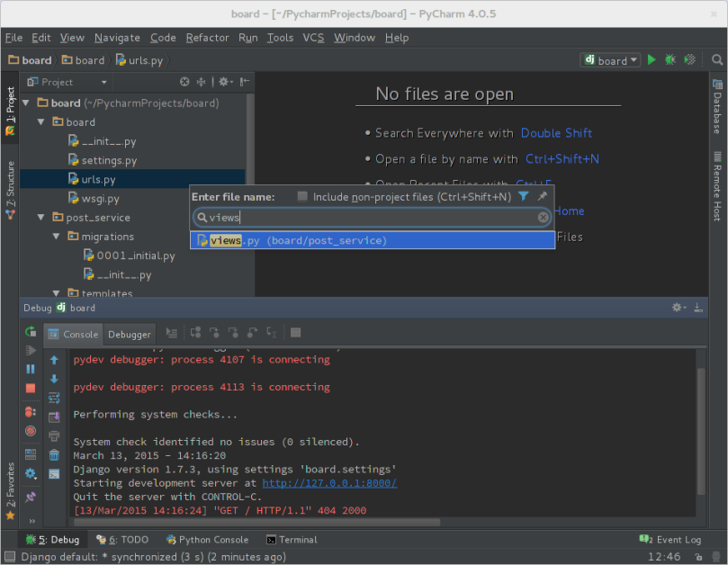Open Debug panel settings gear icon

(x=679, y=308)
